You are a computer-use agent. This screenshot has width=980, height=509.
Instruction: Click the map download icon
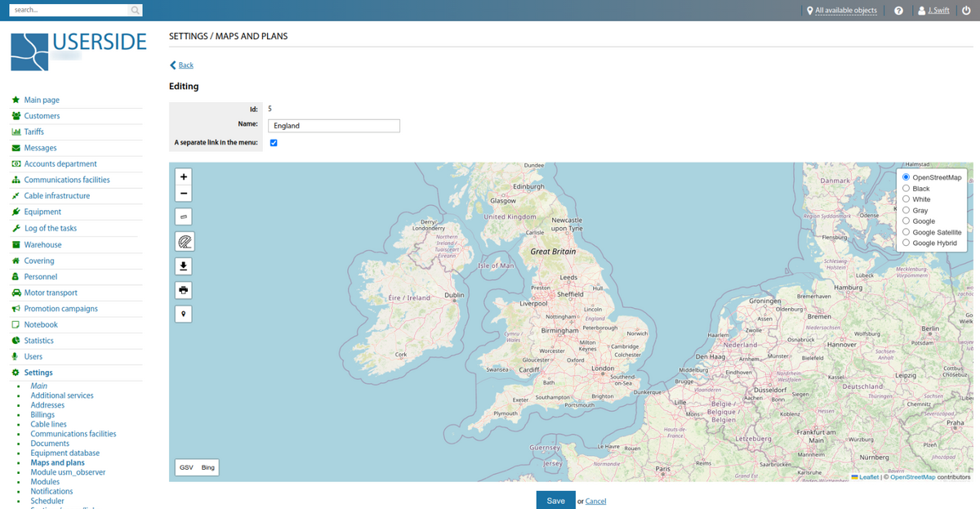[x=183, y=266]
